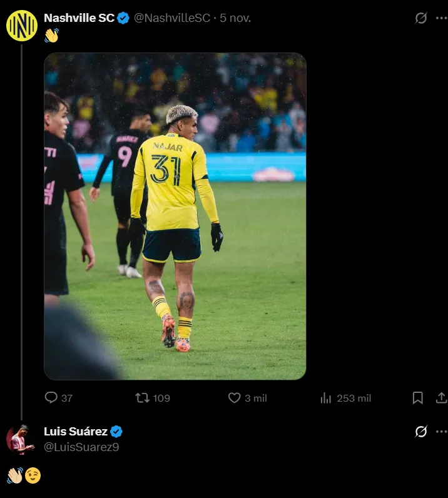Image resolution: width=448 pixels, height=498 pixels.
Task: Open the tweet's 5 nov. timestamp
Action: click(x=235, y=18)
